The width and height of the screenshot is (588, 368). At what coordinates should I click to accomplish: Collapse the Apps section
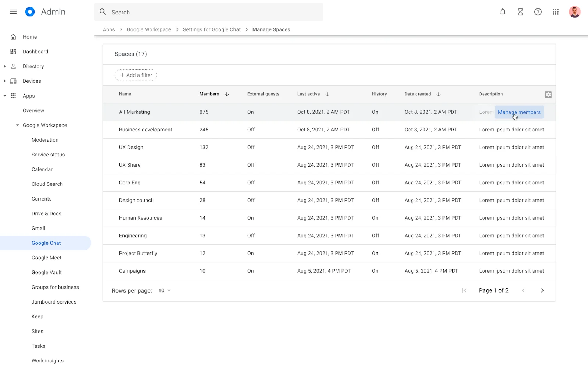(x=5, y=96)
